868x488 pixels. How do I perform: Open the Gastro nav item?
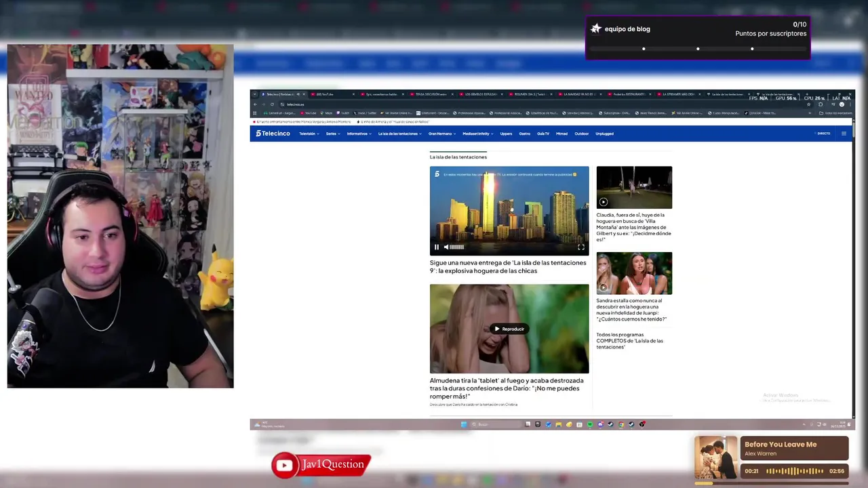(x=524, y=134)
